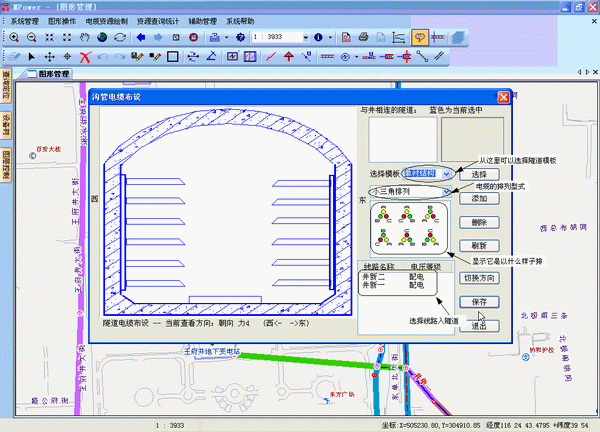Refresh the map with circular arrows icon
Viewport: 600px width, 432px height.
(x=120, y=37)
